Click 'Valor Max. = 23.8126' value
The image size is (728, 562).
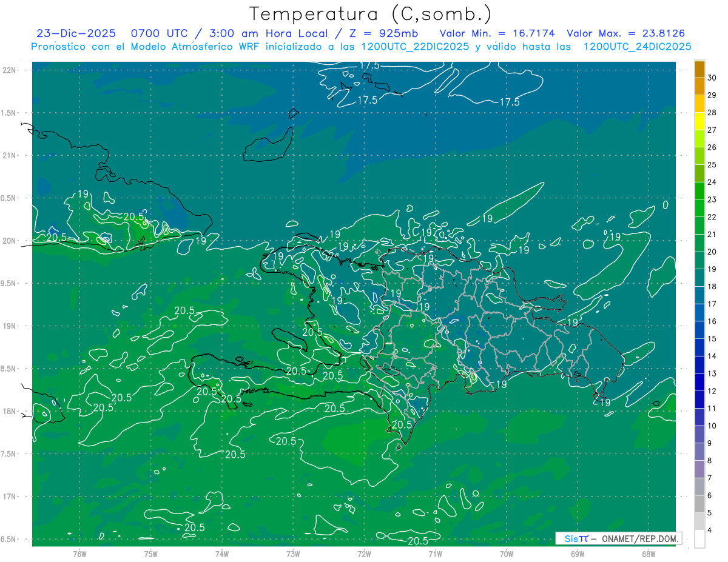pos(625,33)
